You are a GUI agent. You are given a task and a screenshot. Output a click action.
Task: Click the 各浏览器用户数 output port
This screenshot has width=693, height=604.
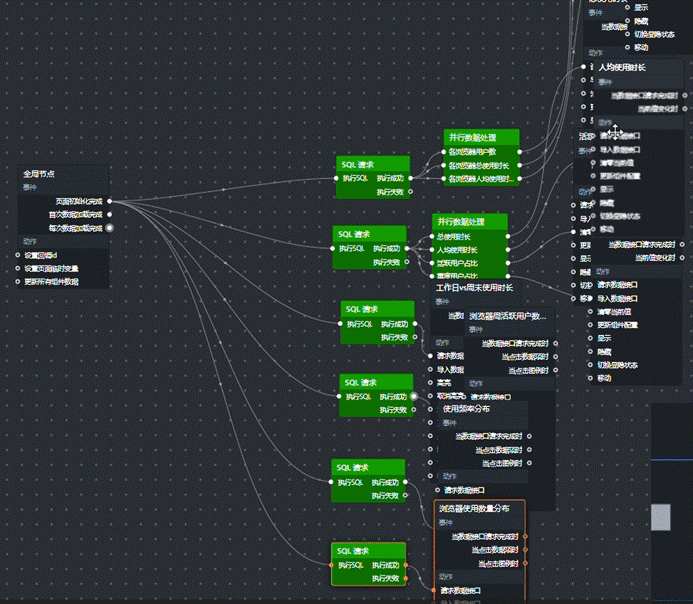click(x=519, y=152)
